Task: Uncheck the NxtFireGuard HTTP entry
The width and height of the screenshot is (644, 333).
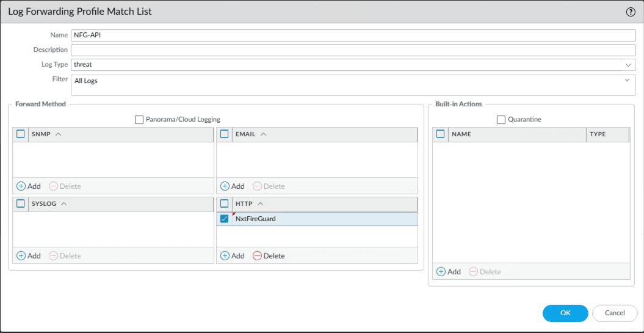Action: pos(224,219)
